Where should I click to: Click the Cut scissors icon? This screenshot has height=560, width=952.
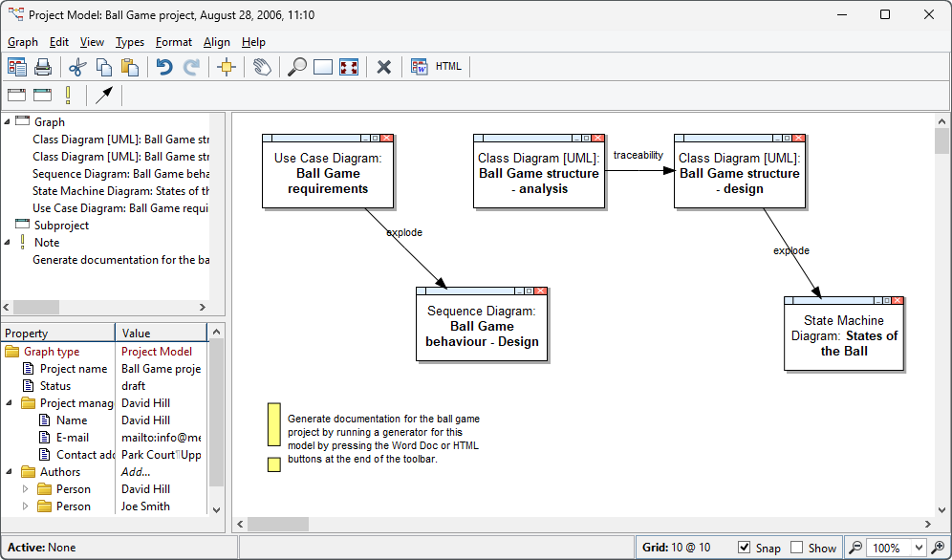[76, 67]
